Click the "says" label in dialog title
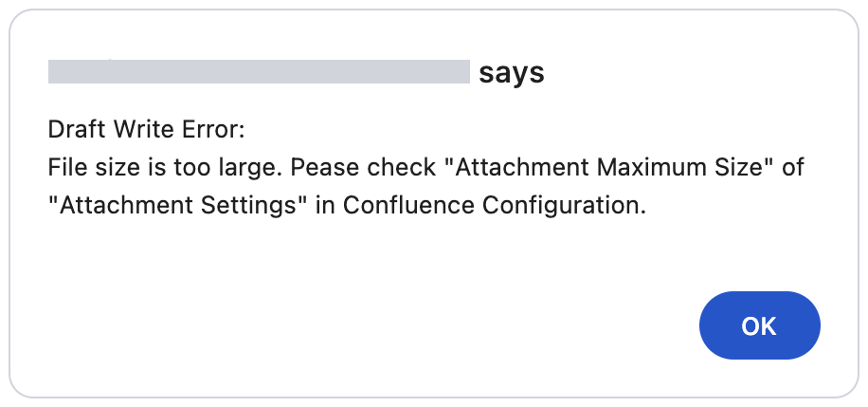 pos(512,73)
